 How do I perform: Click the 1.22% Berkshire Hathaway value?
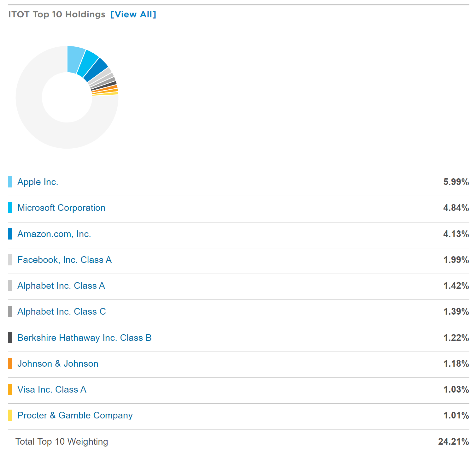click(x=456, y=338)
